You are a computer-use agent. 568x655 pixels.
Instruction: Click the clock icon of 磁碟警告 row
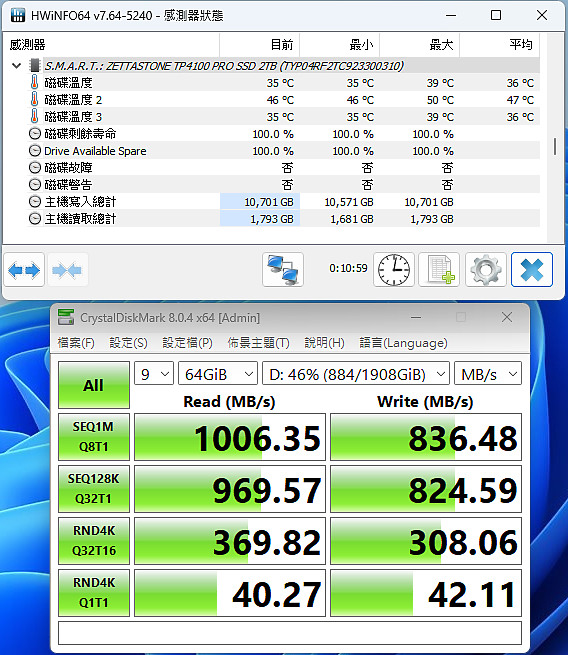pos(35,185)
